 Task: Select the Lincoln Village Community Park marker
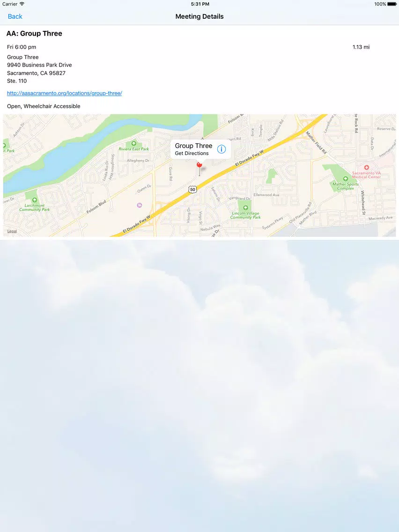point(245,207)
